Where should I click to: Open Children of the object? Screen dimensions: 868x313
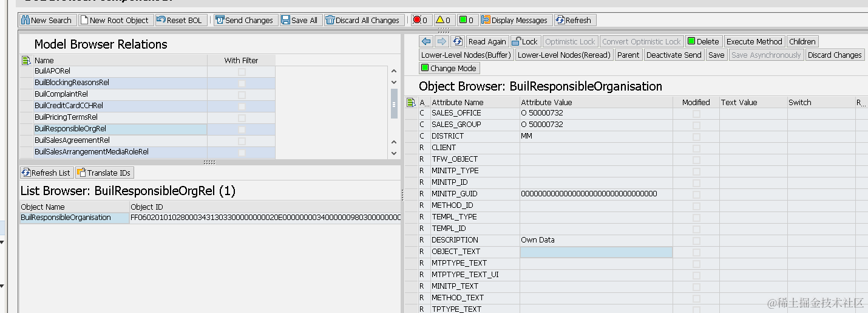pos(802,41)
